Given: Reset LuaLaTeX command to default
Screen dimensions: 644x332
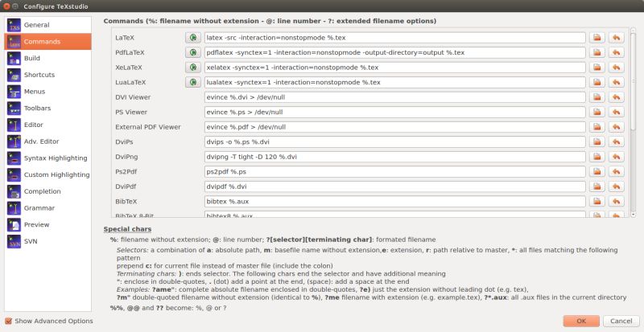Looking at the screenshot, I should (x=617, y=82).
